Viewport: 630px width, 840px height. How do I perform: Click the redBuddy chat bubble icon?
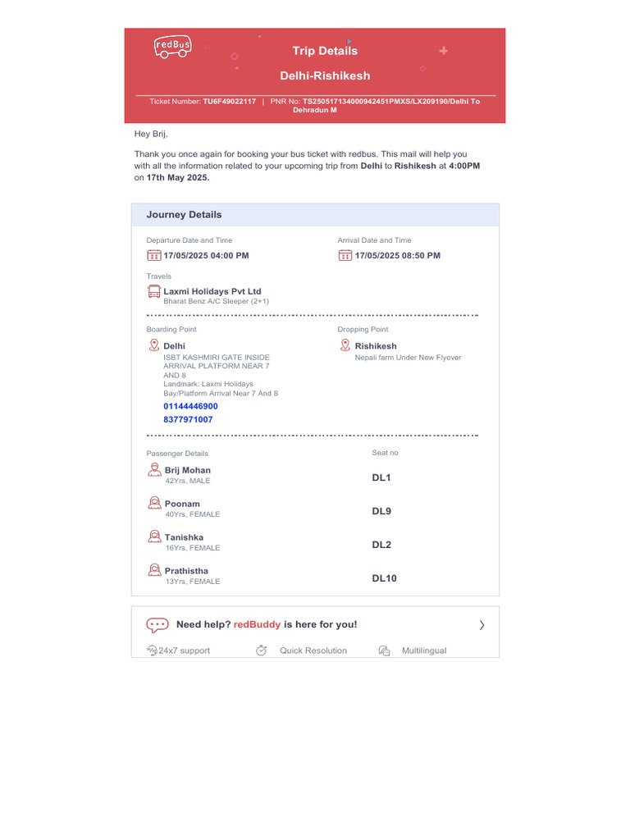(x=157, y=625)
